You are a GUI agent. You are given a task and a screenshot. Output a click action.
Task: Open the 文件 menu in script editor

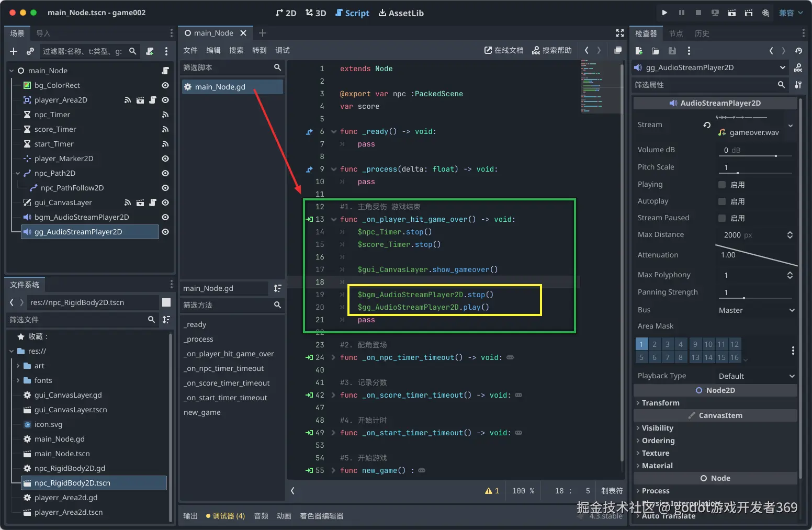(190, 50)
